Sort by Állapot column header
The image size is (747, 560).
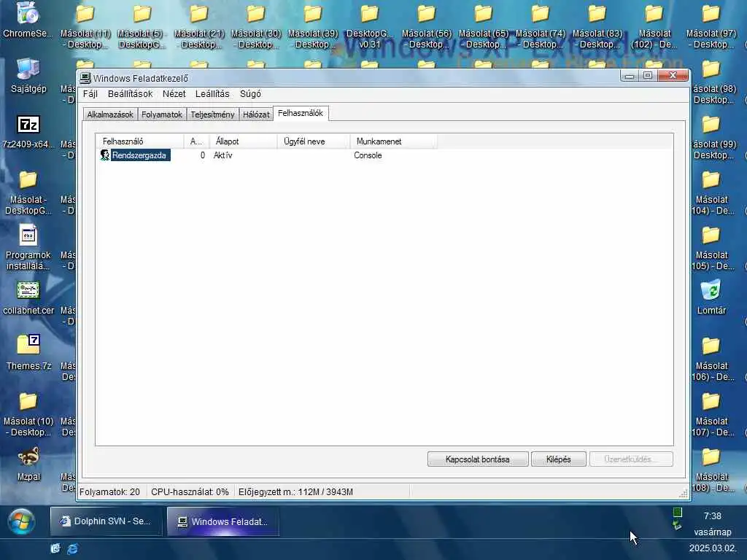243,141
